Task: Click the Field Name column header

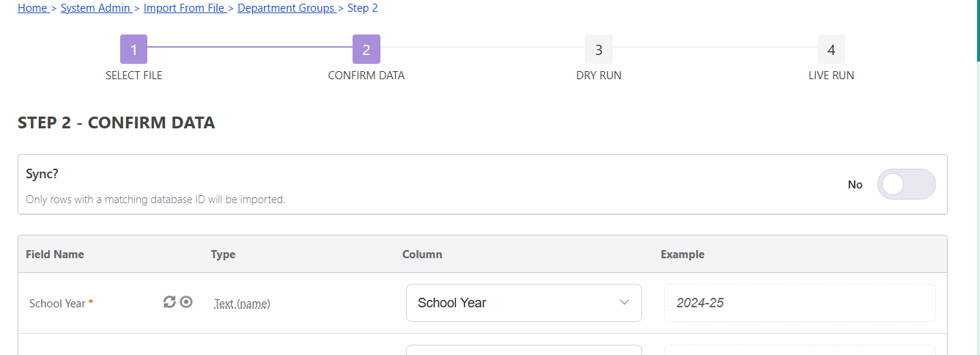Action: [55, 255]
